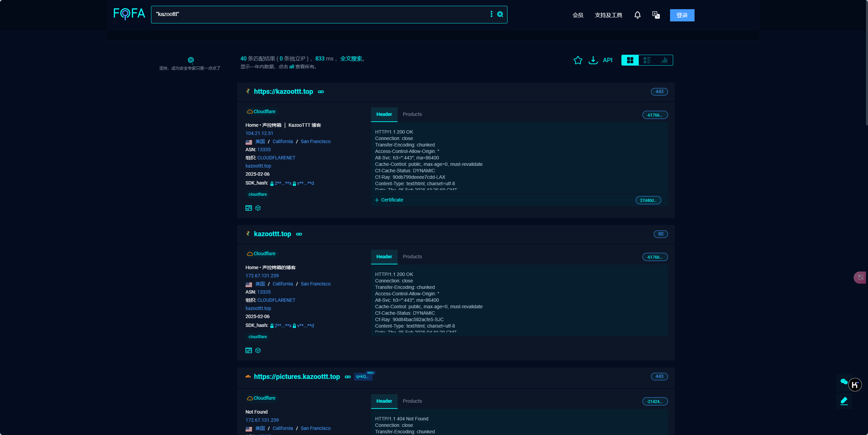Download results with the download icon
This screenshot has width=868, height=435.
593,60
